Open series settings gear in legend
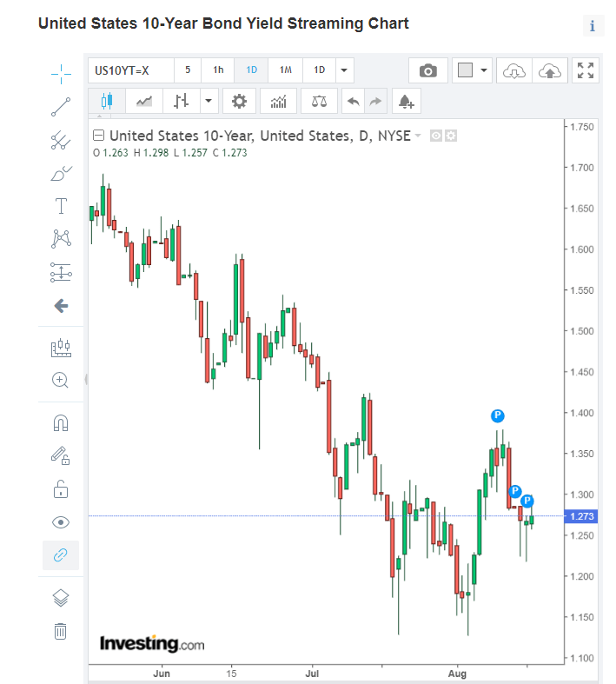Viewport: 616px width, 684px height. tap(451, 136)
